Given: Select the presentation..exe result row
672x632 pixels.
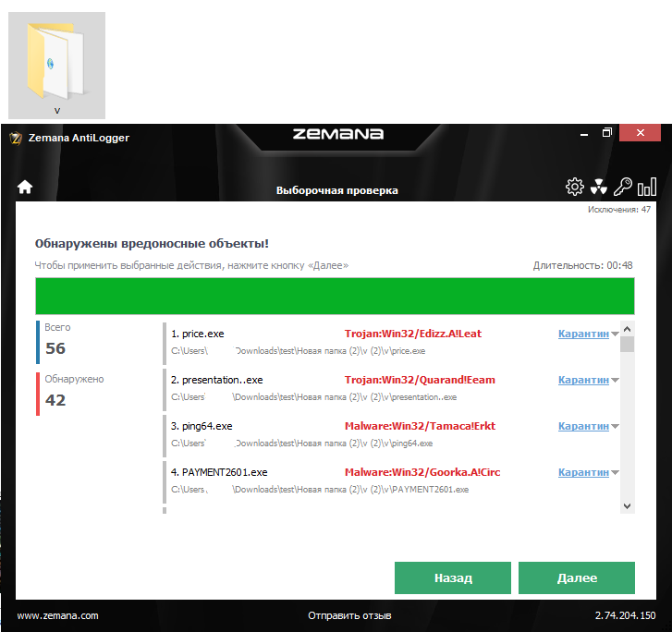Looking at the screenshot, I should click(391, 389).
